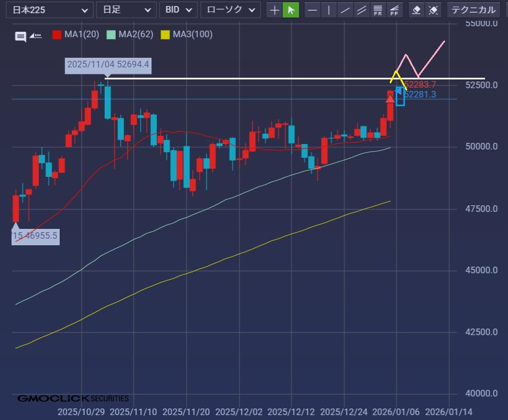Choose the diagonal trend line tool

[345, 10]
